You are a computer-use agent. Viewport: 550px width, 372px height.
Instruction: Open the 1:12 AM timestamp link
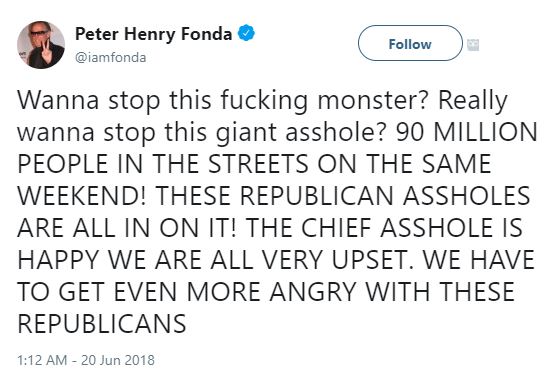[x=42, y=360]
